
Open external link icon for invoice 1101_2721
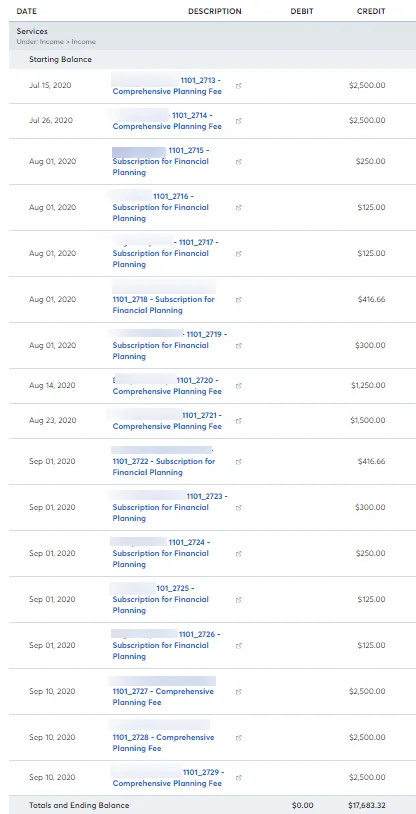pyautogui.click(x=238, y=421)
